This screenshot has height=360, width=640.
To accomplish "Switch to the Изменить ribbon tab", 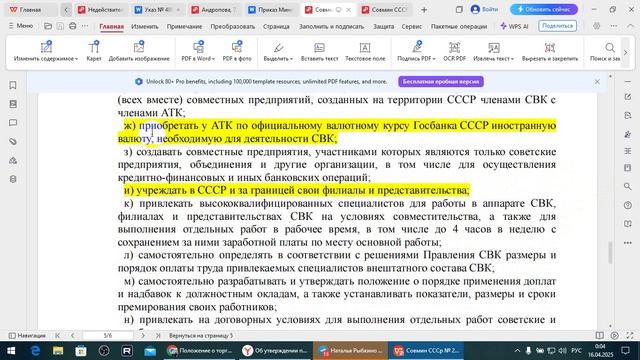I will point(144,27).
